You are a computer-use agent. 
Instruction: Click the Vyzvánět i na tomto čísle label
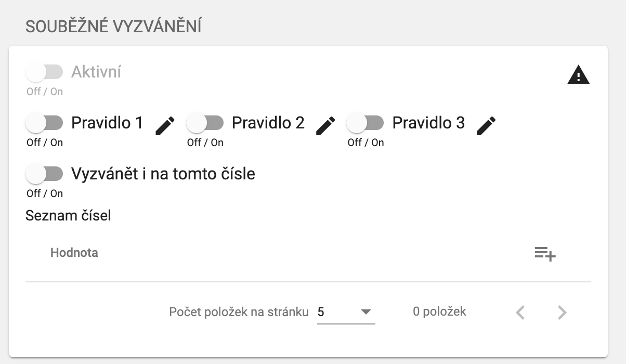(163, 173)
